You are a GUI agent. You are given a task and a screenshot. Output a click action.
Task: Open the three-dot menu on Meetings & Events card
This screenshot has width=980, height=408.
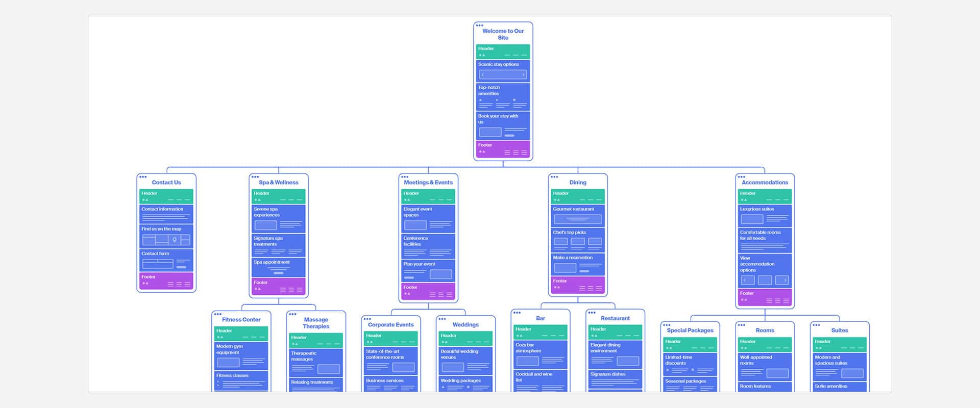405,177
